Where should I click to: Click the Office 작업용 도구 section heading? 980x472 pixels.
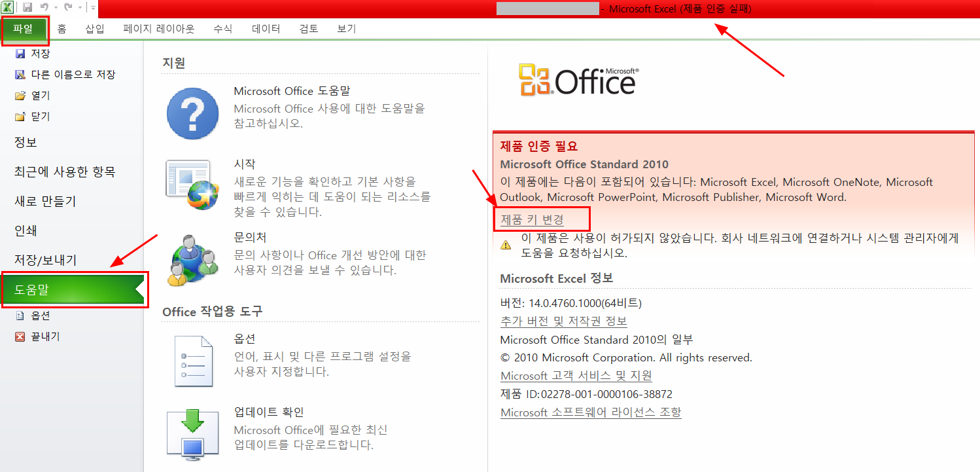[x=213, y=312]
